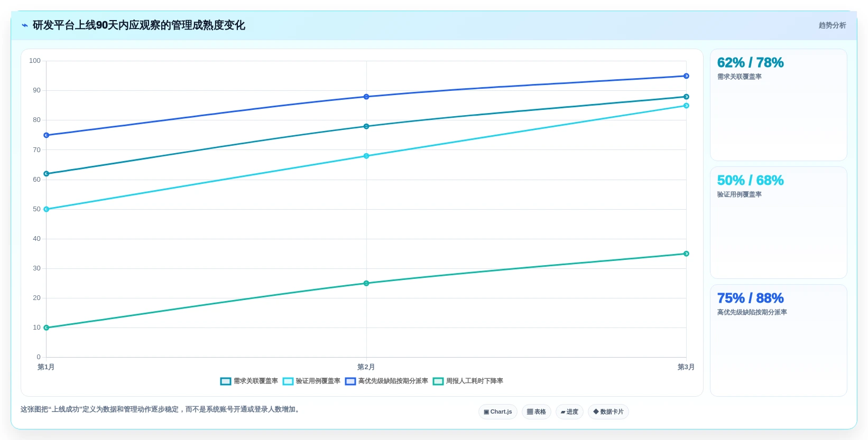Click 需求关联覆盖率 point at 第1月 (62)
The height and width of the screenshot is (440, 868).
click(x=47, y=174)
